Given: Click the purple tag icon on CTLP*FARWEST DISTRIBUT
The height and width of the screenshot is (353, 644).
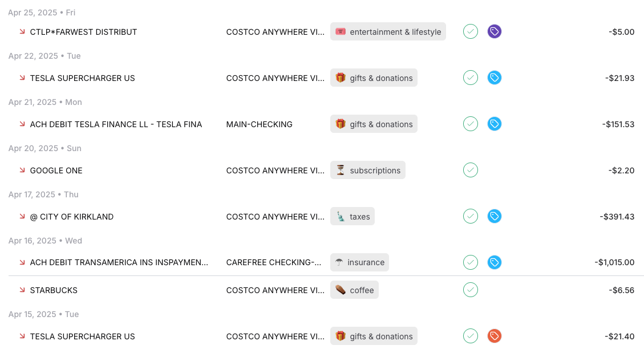Looking at the screenshot, I should [x=494, y=31].
